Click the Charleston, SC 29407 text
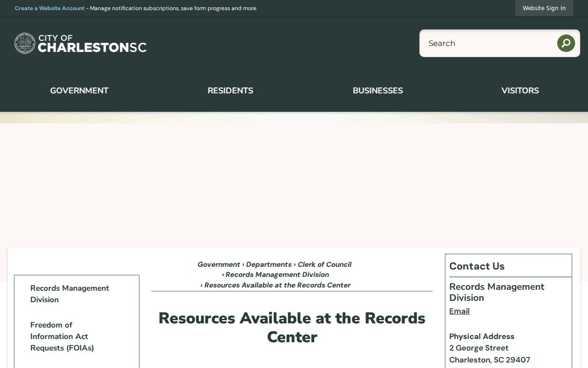 coord(490,360)
